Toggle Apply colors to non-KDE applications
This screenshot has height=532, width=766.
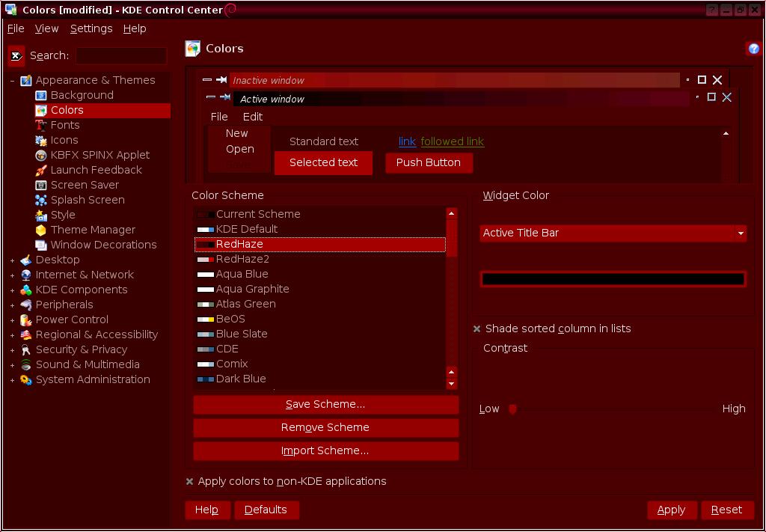pyautogui.click(x=189, y=482)
